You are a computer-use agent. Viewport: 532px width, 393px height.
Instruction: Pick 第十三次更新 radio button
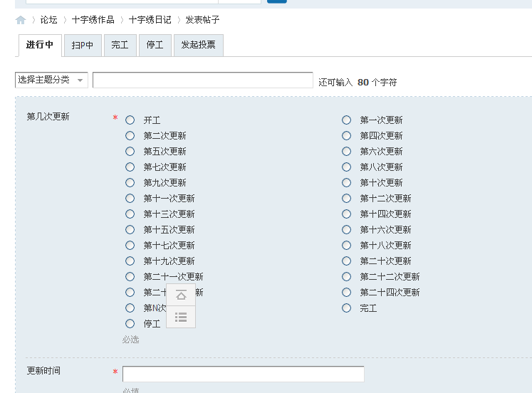pos(130,214)
